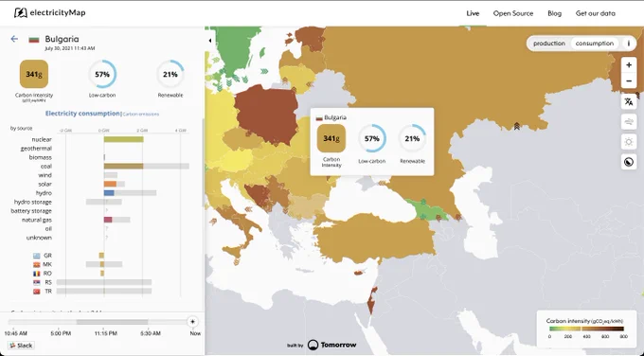The height and width of the screenshot is (356, 644).
Task: Collapse the left panel with the triangle arrow
Action: pos(210,41)
